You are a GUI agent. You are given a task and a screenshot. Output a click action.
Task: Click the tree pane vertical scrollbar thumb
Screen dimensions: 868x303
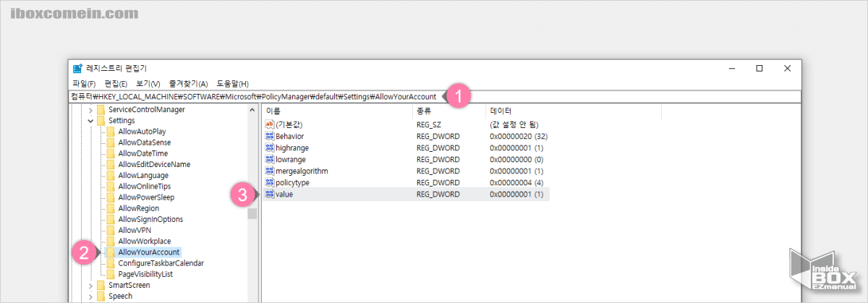point(252,213)
